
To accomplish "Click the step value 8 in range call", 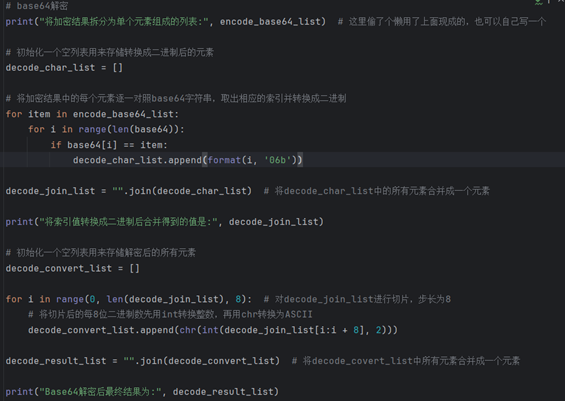I will pyautogui.click(x=238, y=299).
